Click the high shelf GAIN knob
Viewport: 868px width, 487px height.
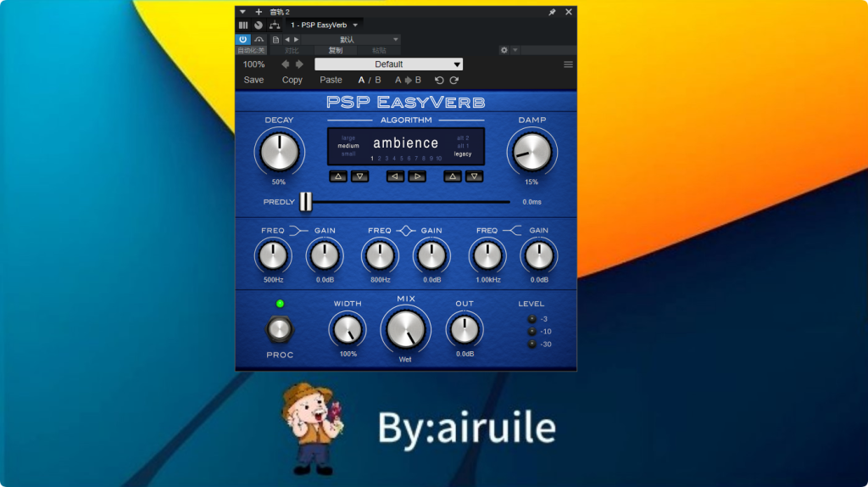coord(538,256)
